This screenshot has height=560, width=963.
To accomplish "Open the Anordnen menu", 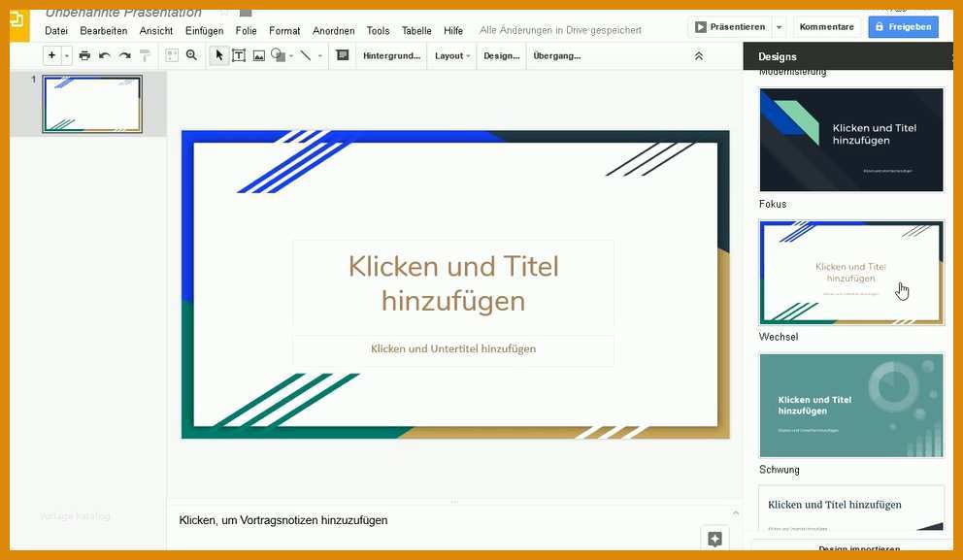I will tap(334, 31).
